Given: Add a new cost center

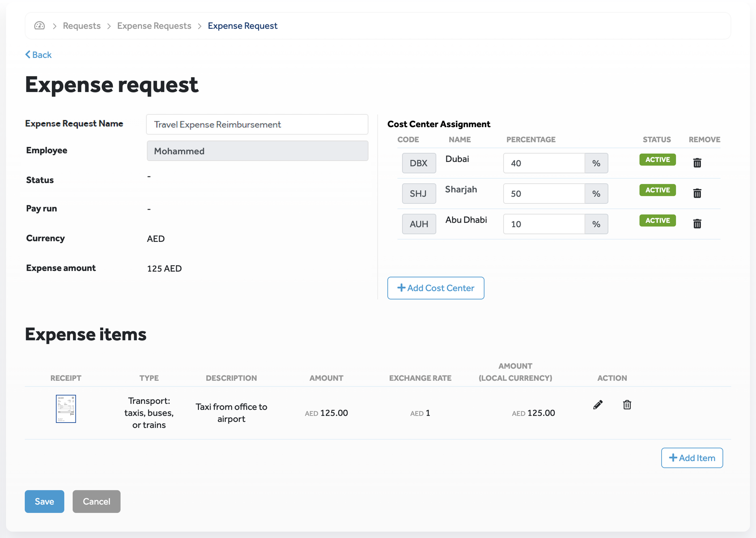Looking at the screenshot, I should pos(435,288).
